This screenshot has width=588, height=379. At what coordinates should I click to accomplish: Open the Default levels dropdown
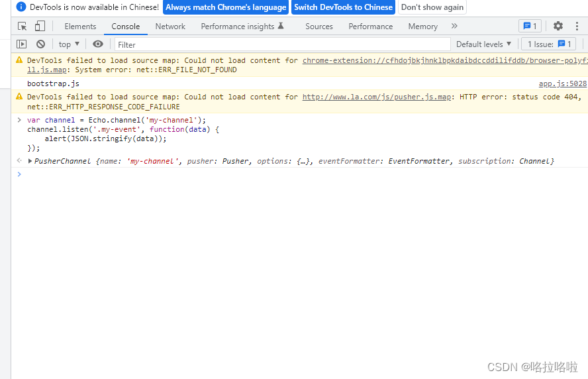pyautogui.click(x=484, y=44)
